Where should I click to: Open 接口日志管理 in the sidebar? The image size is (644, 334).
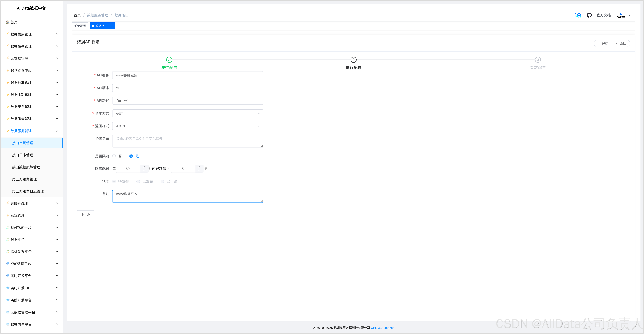pos(23,155)
